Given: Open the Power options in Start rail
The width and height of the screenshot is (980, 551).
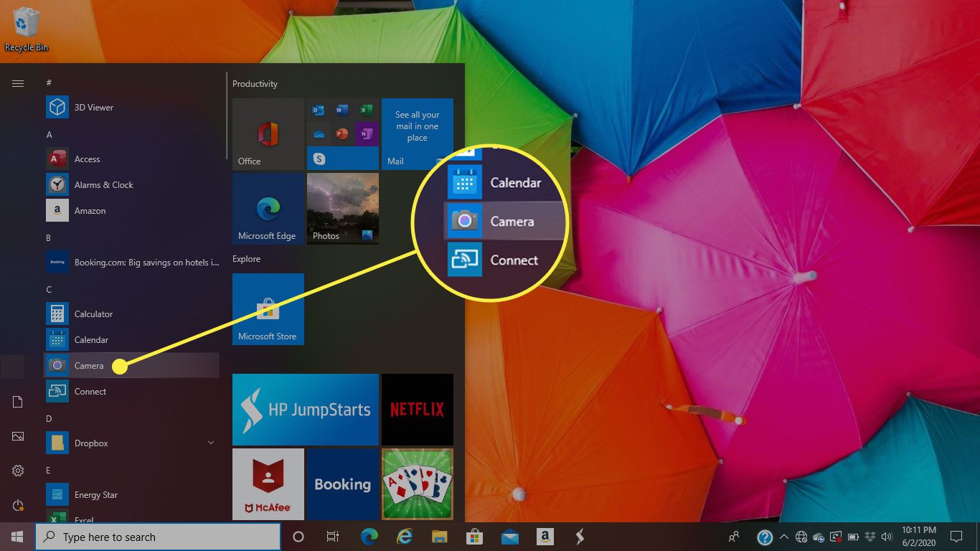Looking at the screenshot, I should point(18,505).
